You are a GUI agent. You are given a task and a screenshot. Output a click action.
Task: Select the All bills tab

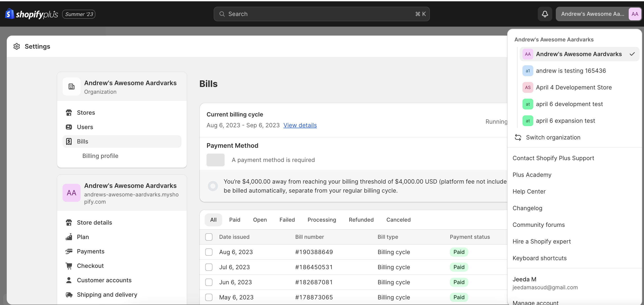tap(213, 220)
